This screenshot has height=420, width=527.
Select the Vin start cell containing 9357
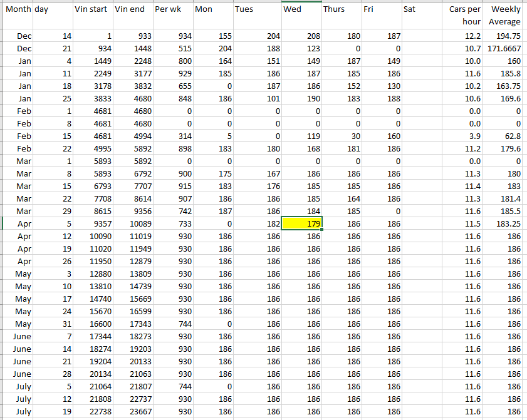click(x=93, y=223)
